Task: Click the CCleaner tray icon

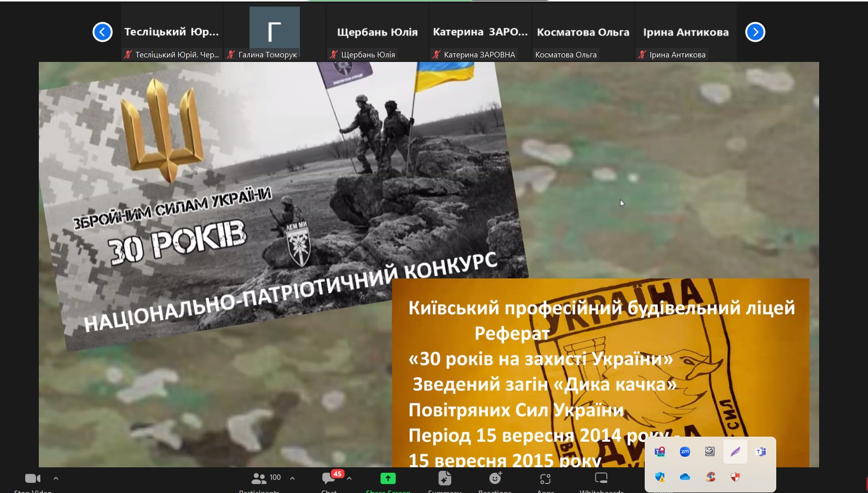Action: (710, 477)
